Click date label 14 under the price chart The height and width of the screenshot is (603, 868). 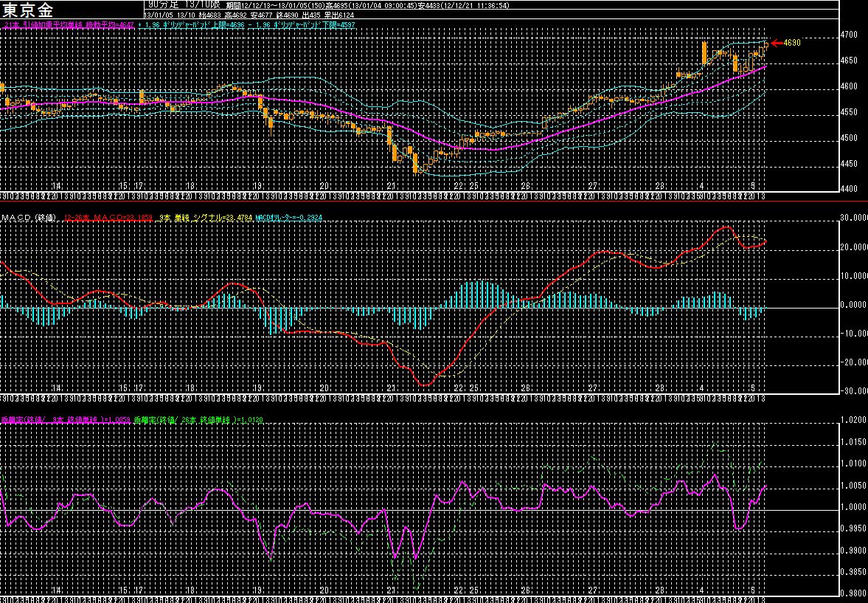point(56,187)
